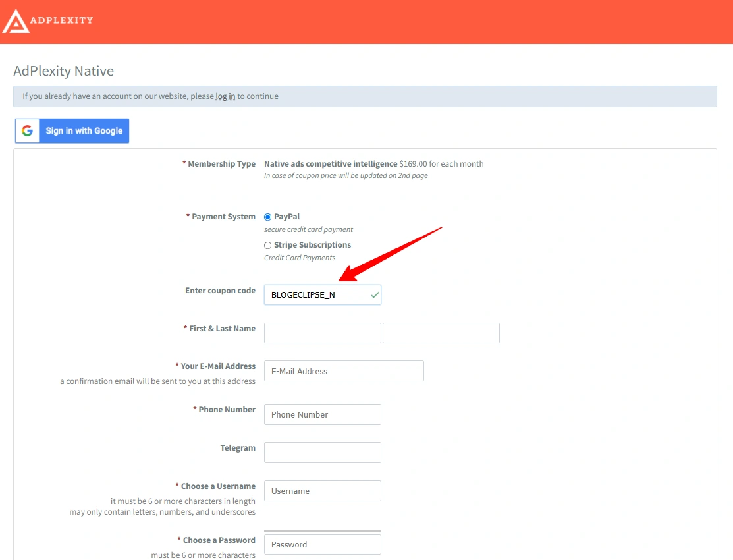Click the PayPal label text
Viewport: 733px width, 560px height.
pyautogui.click(x=286, y=217)
